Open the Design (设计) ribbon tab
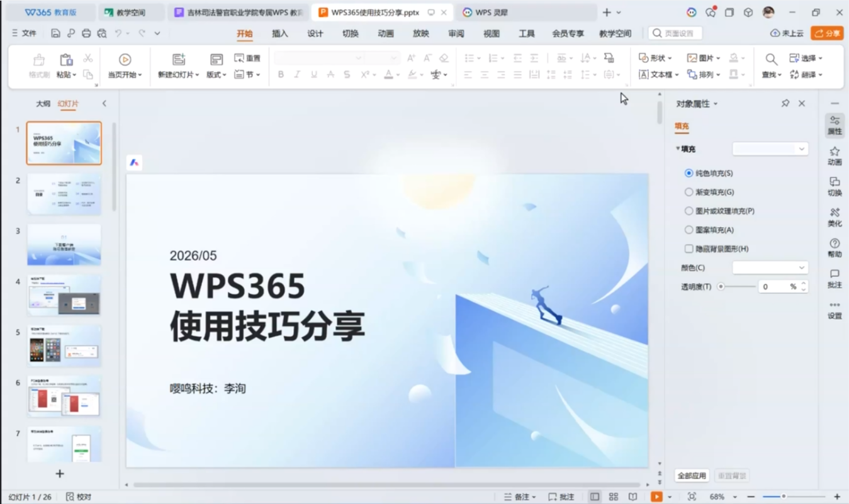This screenshot has height=504, width=849. 315,33
